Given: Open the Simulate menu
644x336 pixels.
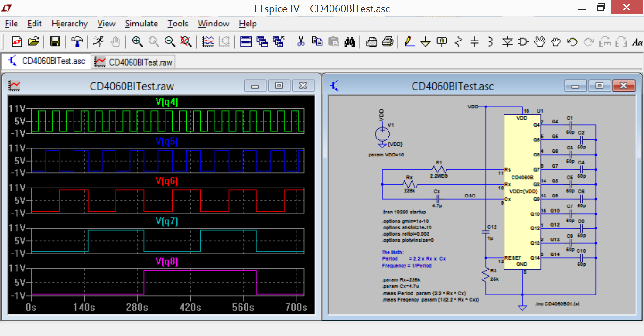Looking at the screenshot, I should pos(141,24).
